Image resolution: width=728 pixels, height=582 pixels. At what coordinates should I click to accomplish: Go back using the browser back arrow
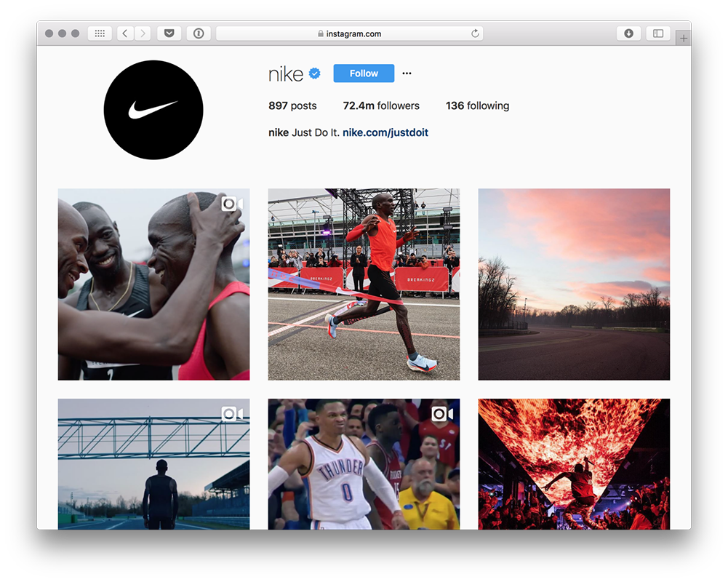point(125,33)
